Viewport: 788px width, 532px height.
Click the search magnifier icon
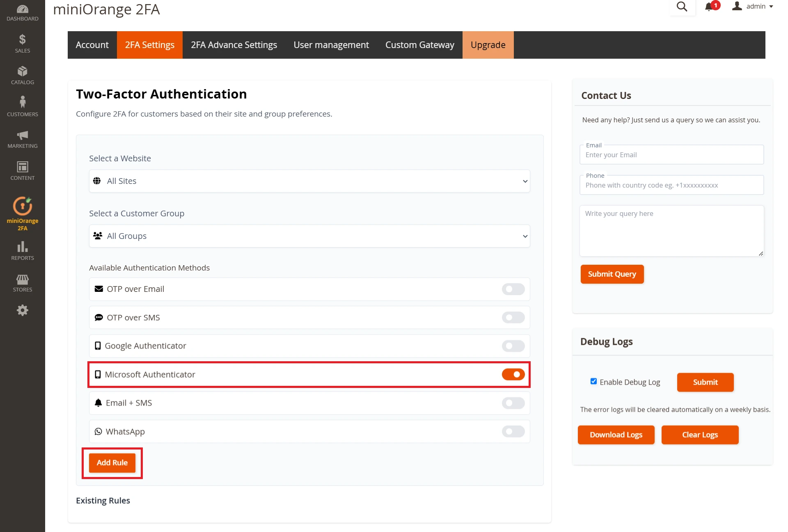[x=682, y=7]
